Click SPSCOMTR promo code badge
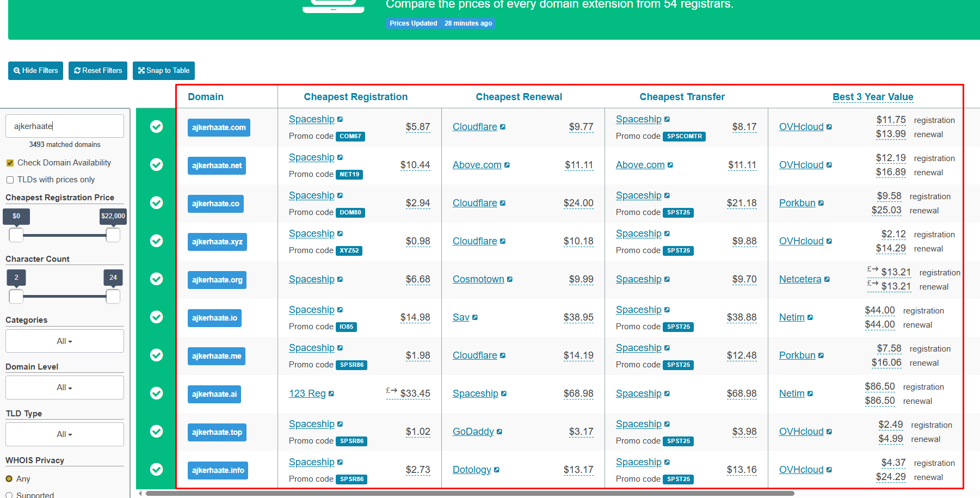980x498 pixels. tap(685, 137)
